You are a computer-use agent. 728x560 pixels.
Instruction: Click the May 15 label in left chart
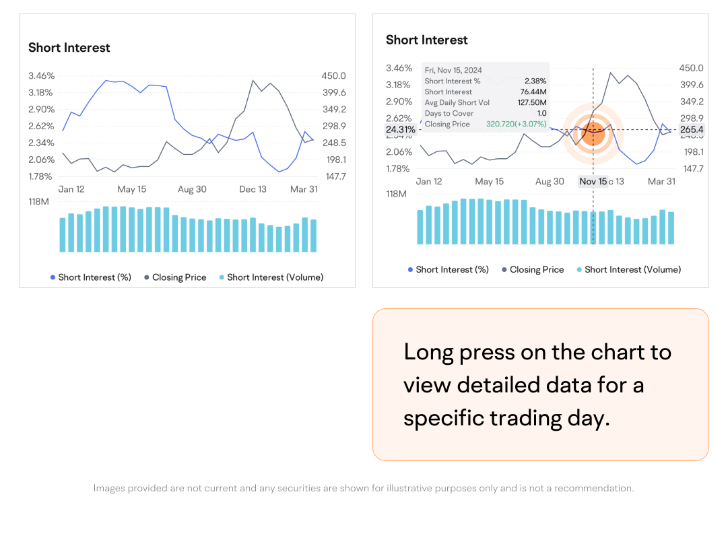(131, 190)
